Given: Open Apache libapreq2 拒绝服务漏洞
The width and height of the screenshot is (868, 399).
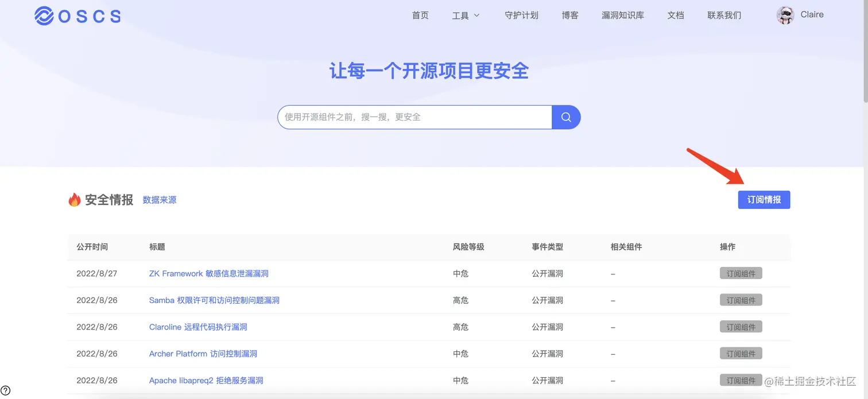Looking at the screenshot, I should click(206, 381).
